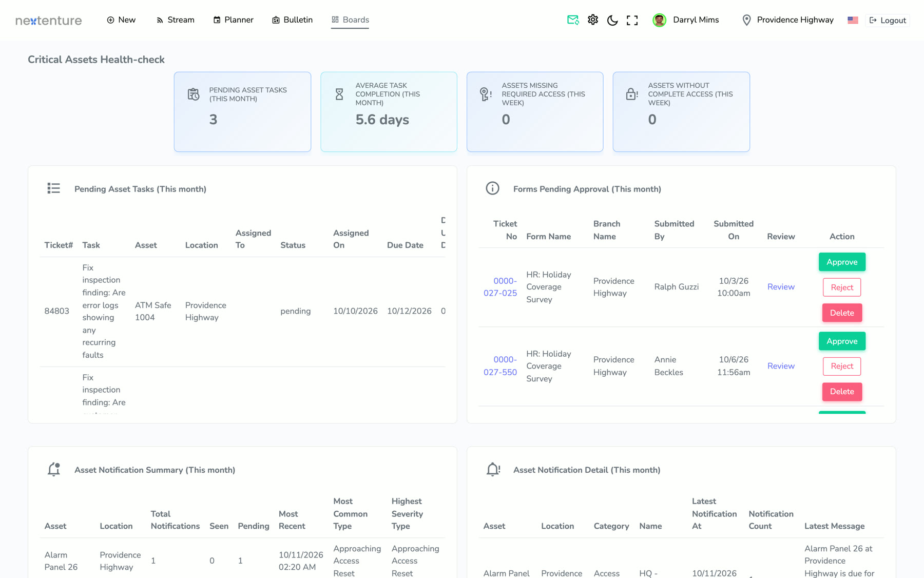This screenshot has height=578, width=924.
Task: Click the Assets Missing Required Access icon
Action: point(486,94)
